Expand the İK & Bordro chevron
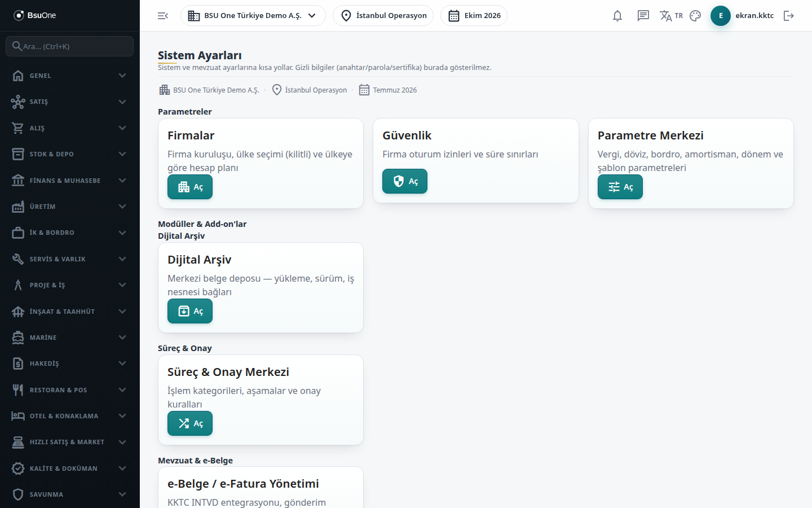Screen dimensions: 812x508 pos(122,233)
